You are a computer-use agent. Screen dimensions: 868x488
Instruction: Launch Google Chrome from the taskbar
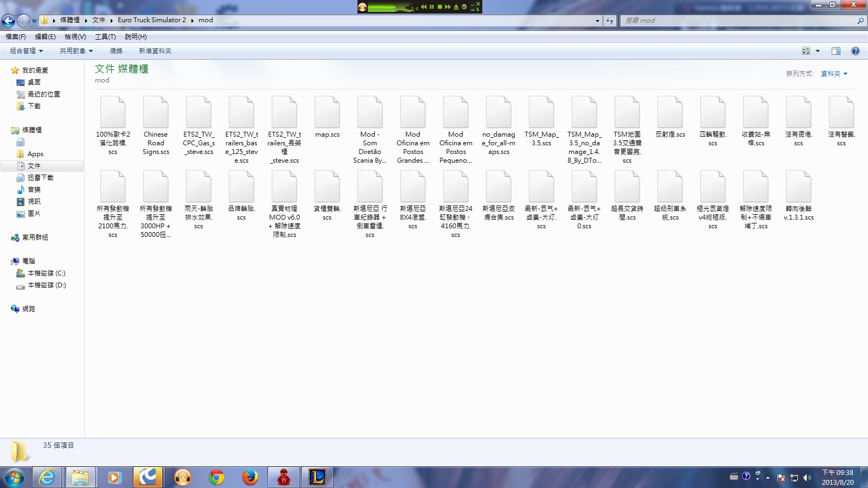pyautogui.click(x=216, y=477)
